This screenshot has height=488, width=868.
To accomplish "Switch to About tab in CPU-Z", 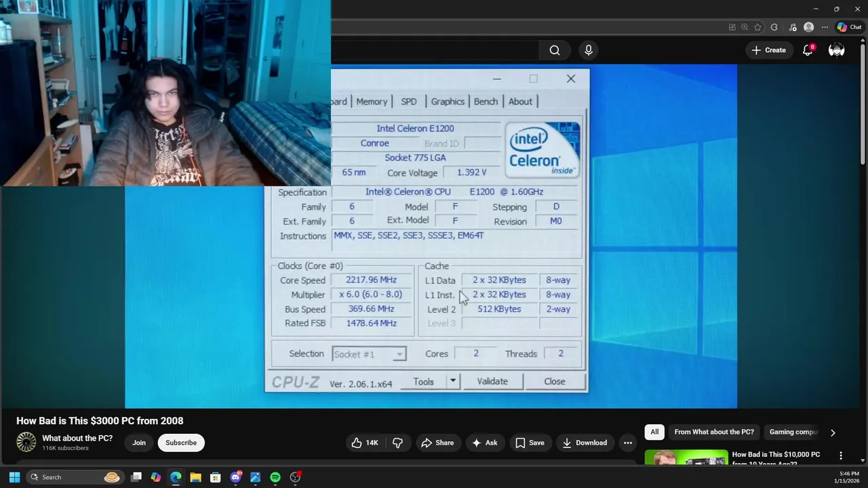I will [x=520, y=102].
